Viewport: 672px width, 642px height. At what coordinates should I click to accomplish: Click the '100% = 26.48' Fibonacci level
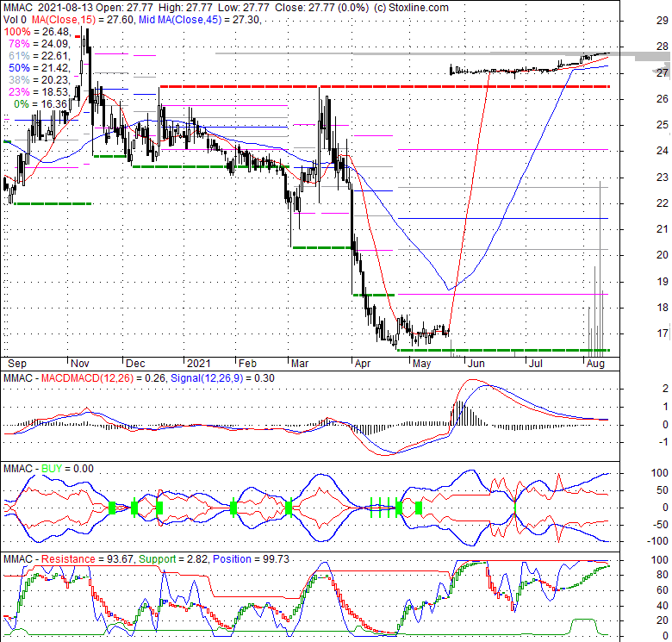pos(36,32)
